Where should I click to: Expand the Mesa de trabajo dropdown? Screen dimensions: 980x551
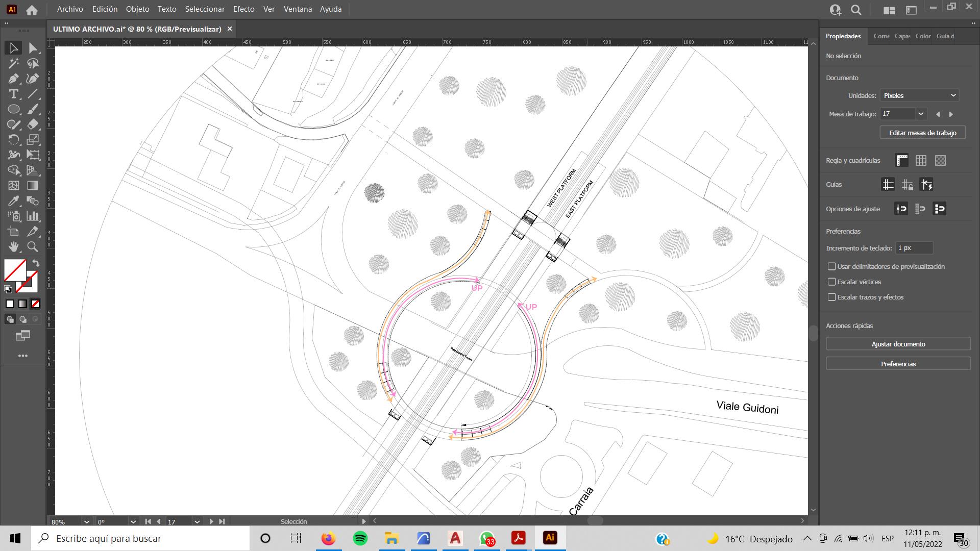click(x=921, y=114)
